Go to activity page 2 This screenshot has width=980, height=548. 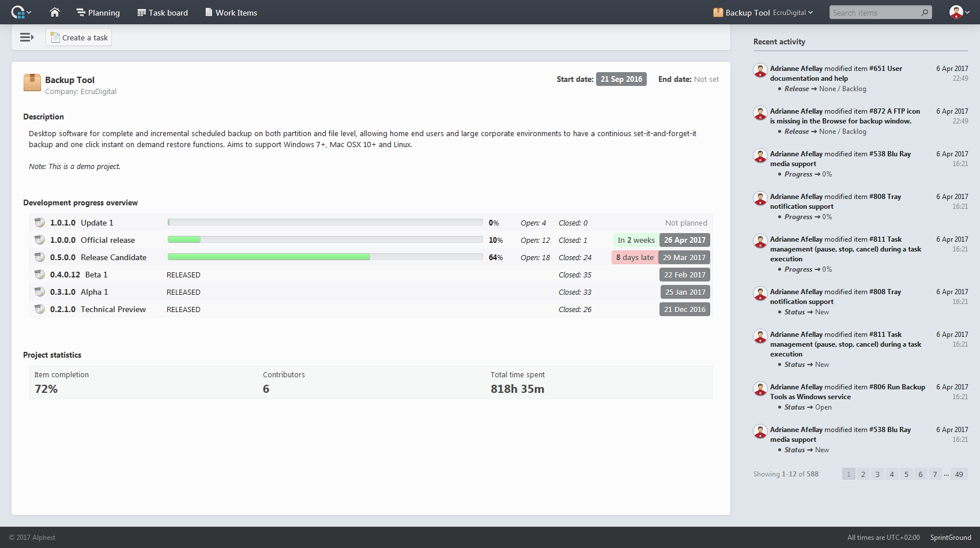pyautogui.click(x=863, y=474)
